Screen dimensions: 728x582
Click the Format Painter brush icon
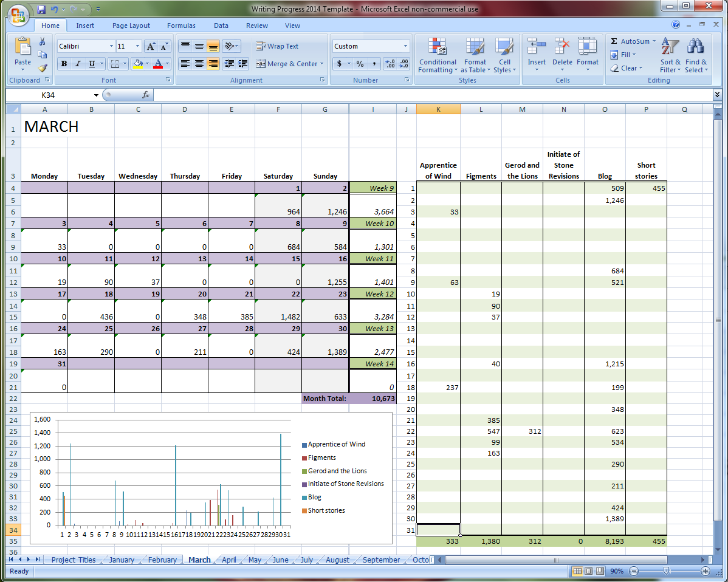click(43, 68)
